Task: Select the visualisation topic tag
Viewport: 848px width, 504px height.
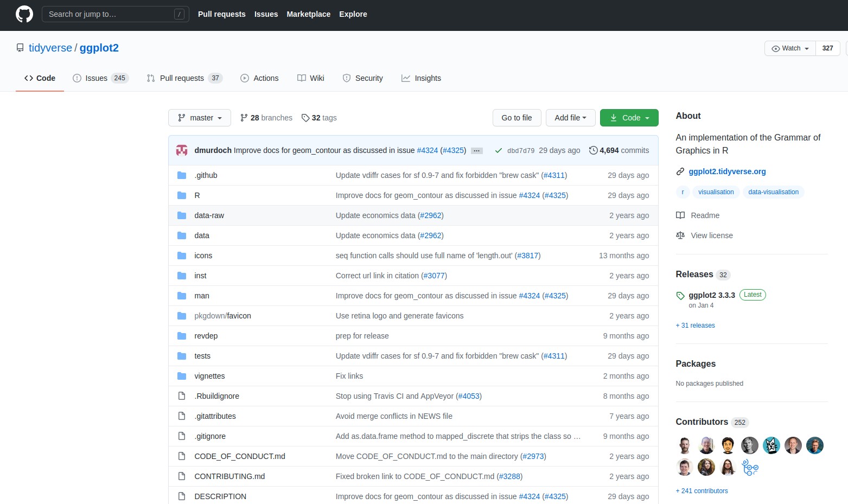Action: click(716, 192)
